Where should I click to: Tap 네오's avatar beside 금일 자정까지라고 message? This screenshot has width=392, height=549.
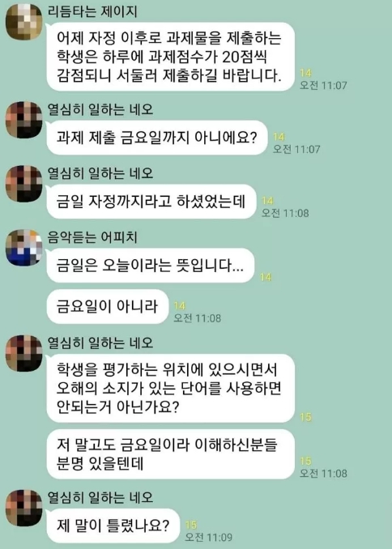tap(24, 184)
